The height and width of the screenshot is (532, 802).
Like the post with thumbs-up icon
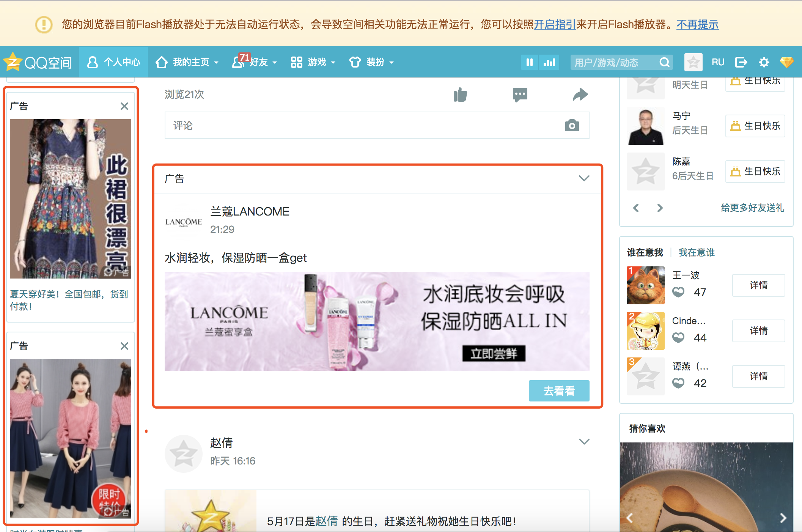point(461,94)
